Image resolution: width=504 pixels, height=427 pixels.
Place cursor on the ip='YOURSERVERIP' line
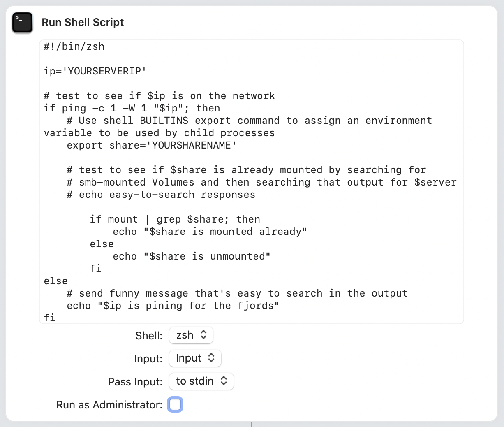tap(95, 71)
